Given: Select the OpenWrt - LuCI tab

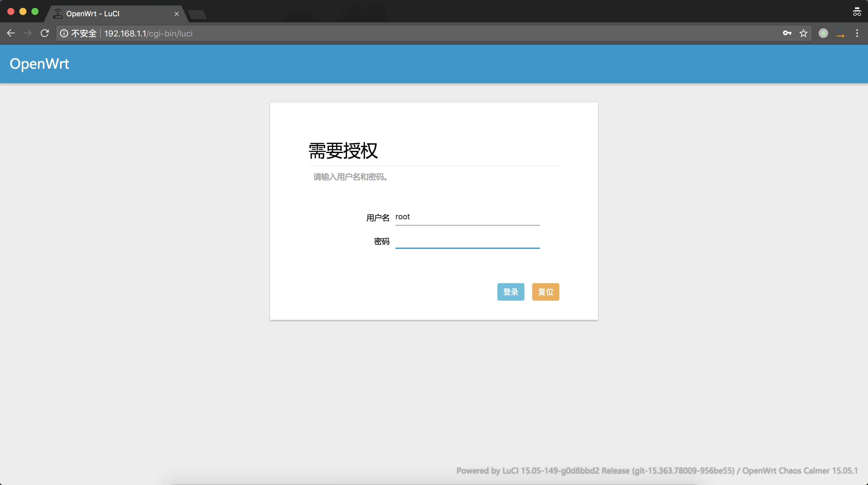Looking at the screenshot, I should click(x=116, y=14).
